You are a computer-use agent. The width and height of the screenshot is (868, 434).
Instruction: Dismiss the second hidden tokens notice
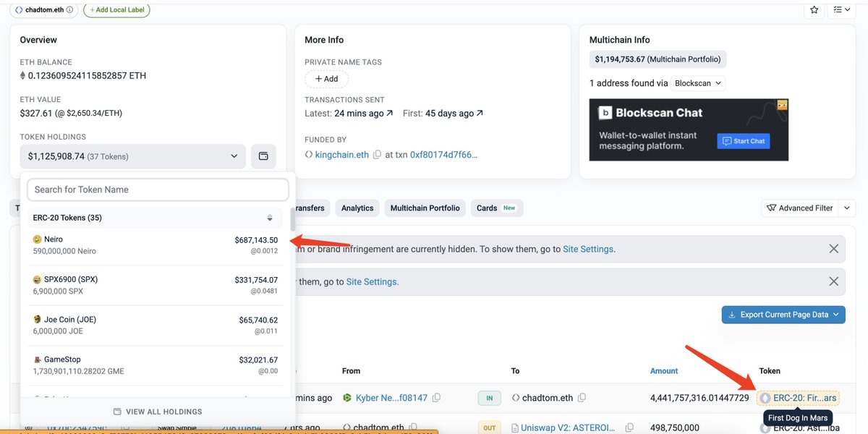[x=833, y=281]
